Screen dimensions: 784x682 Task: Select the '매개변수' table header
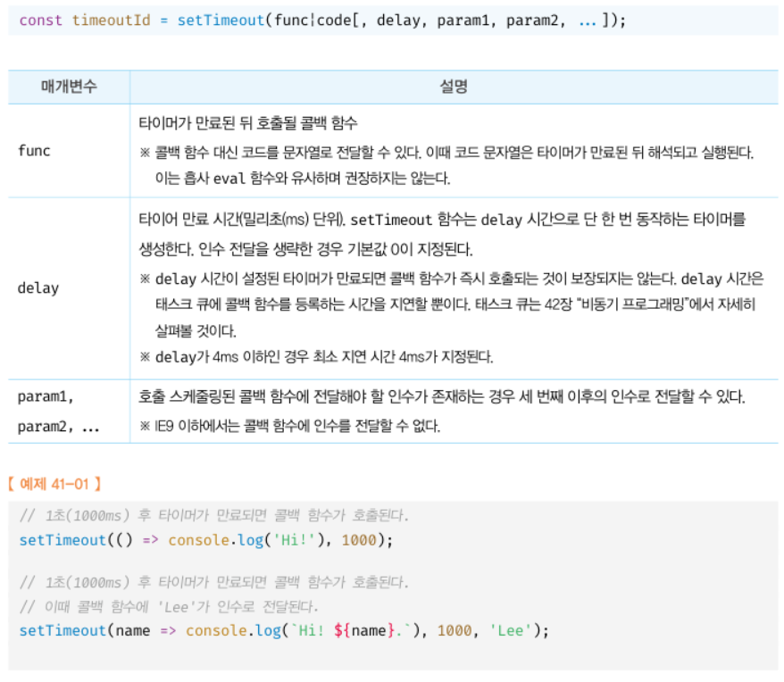click(x=69, y=87)
